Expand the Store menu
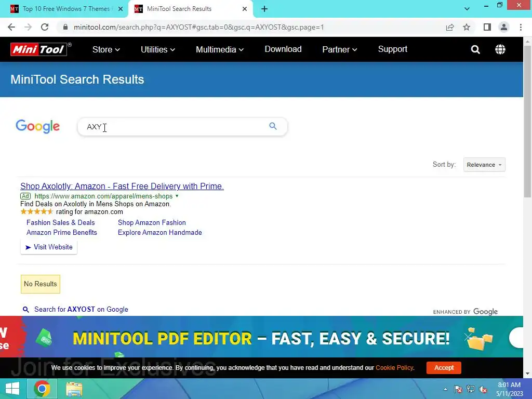532x399 pixels. (x=106, y=49)
